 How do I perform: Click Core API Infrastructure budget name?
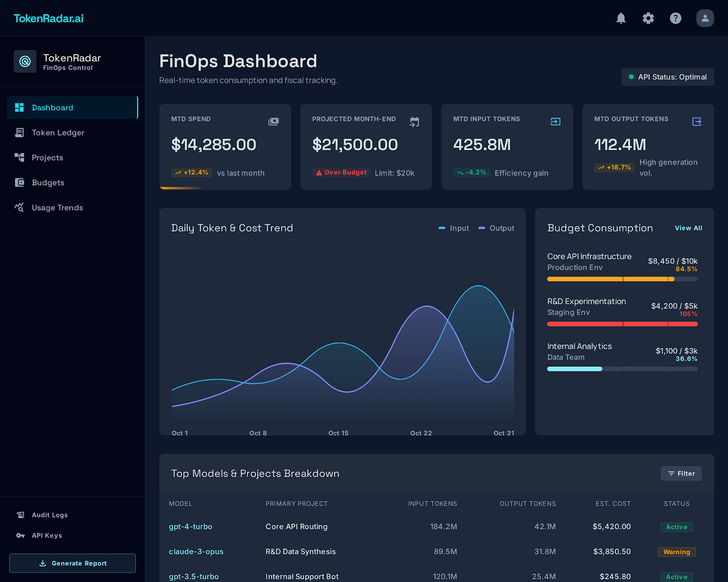pos(589,256)
